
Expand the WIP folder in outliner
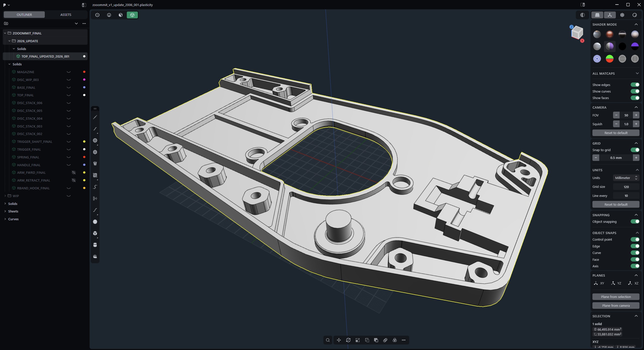coord(5,196)
